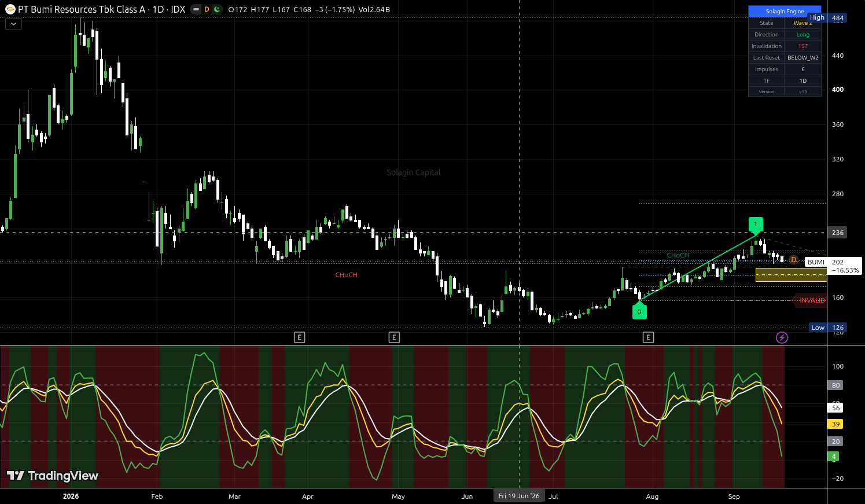Click the grey dash data-status indicator
865x504 pixels.
pyautogui.click(x=196, y=9)
